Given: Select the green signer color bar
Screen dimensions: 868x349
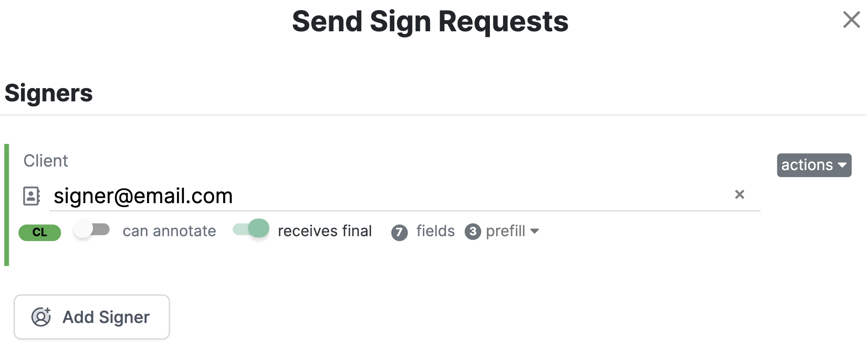Looking at the screenshot, I should pyautogui.click(x=7, y=205).
